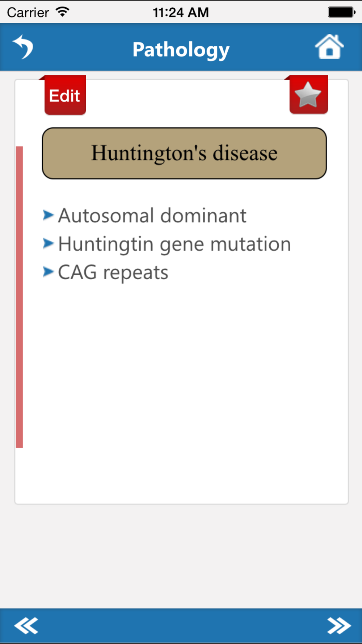This screenshot has width=362, height=644.
Task: Select the Huntingtin gene mutation line
Action: 174,244
